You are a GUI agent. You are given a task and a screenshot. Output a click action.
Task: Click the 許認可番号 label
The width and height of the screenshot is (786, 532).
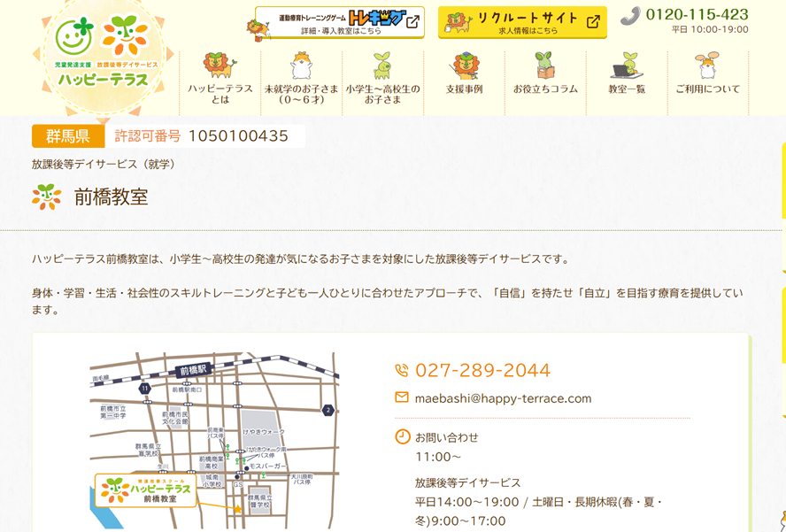pyautogui.click(x=147, y=136)
